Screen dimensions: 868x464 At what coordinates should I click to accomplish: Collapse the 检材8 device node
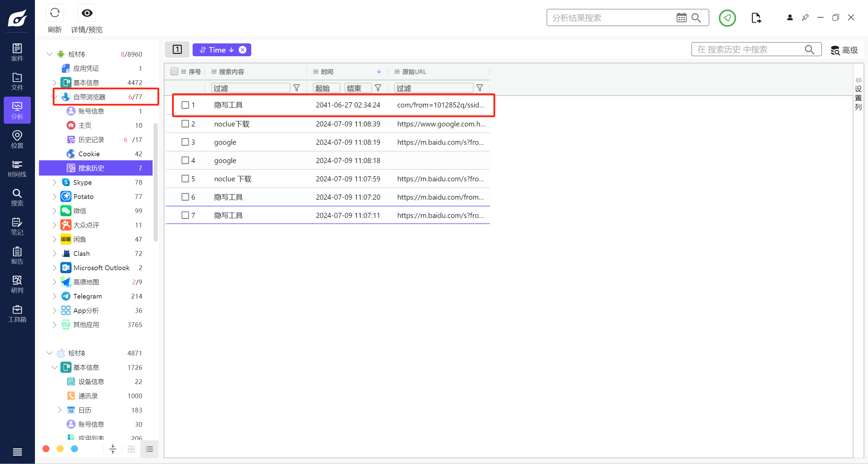[50, 353]
